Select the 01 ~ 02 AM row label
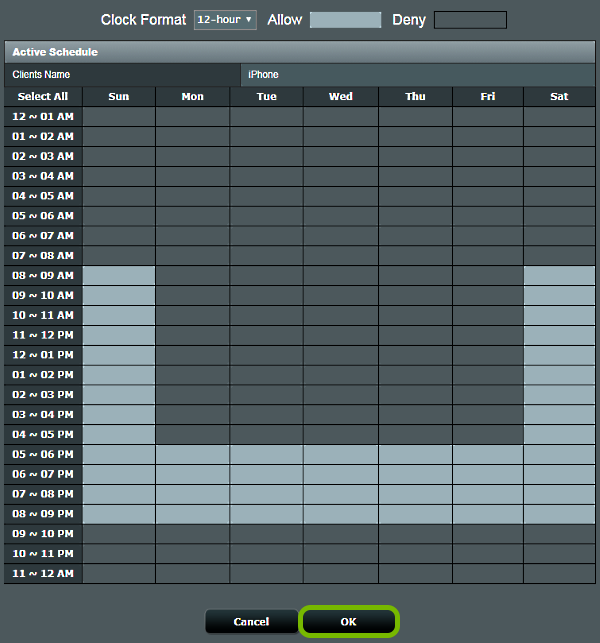The image size is (600, 643). click(x=43, y=137)
